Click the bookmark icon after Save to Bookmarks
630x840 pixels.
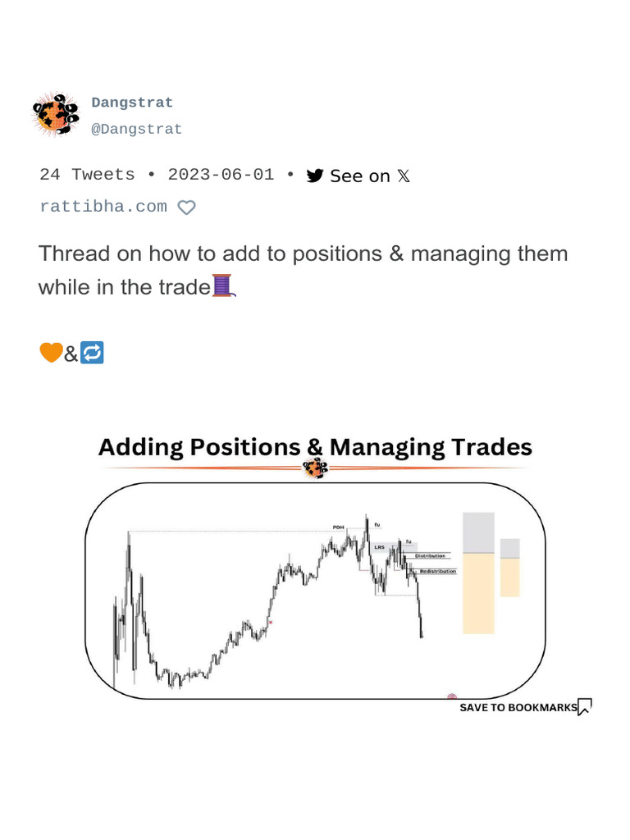(x=585, y=707)
